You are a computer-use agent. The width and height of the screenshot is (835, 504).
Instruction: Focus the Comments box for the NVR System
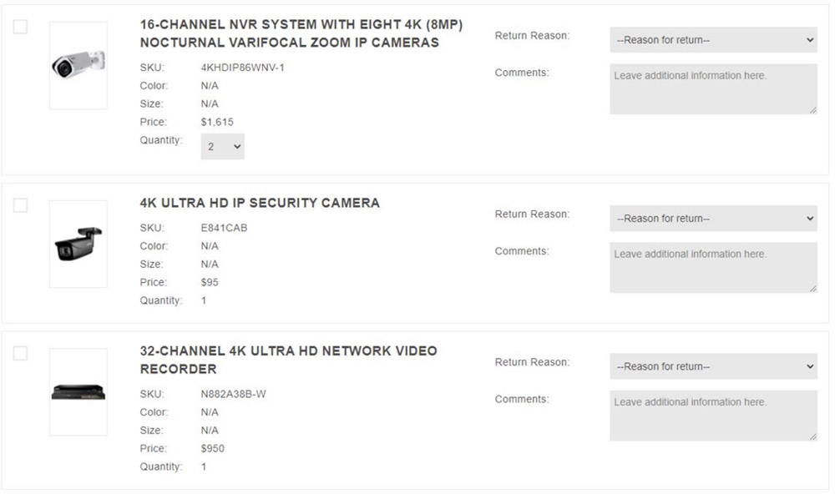714,89
